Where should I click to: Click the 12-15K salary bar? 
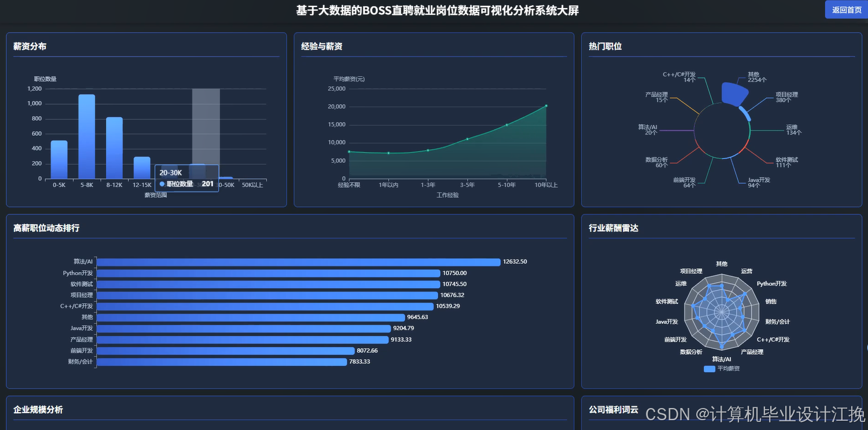pos(142,168)
